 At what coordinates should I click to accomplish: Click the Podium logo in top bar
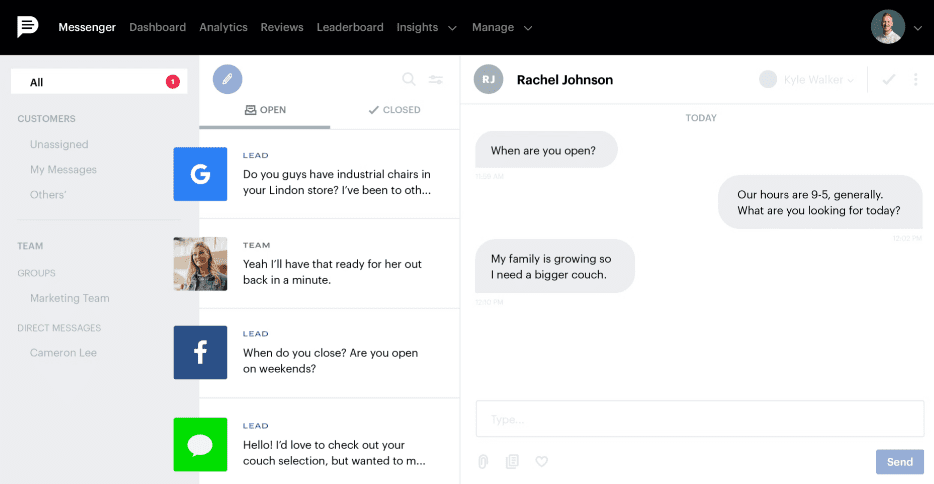[x=28, y=27]
